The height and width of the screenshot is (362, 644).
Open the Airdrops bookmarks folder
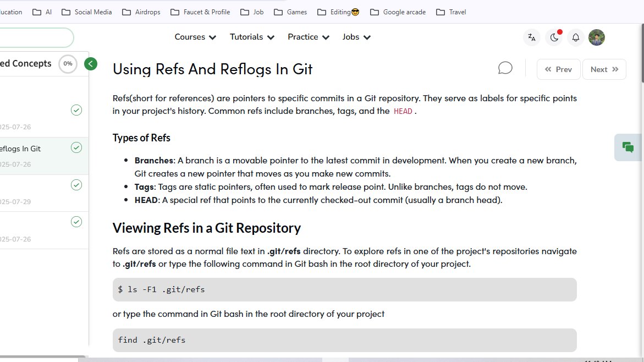coord(141,12)
